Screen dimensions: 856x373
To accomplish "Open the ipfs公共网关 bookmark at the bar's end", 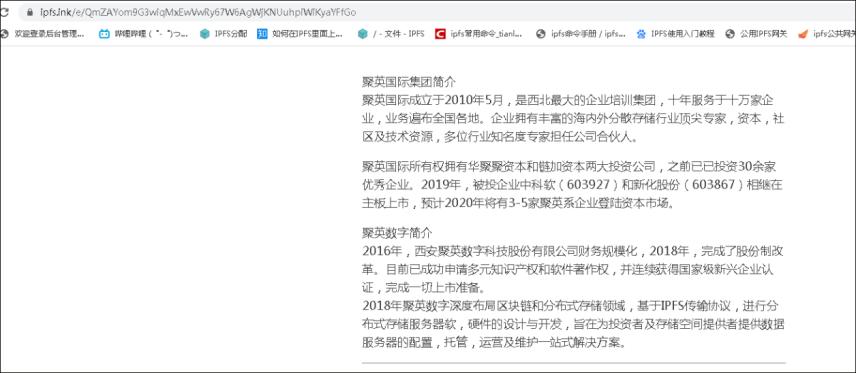I will pyautogui.click(x=827, y=34).
